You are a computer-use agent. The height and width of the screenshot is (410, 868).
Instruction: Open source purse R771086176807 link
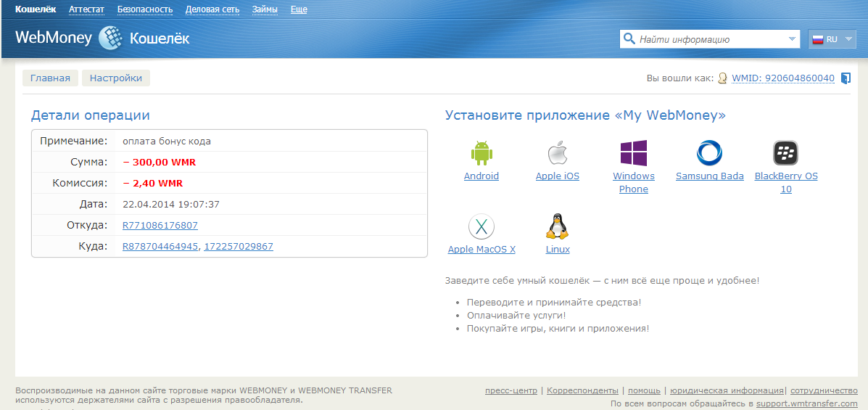tap(160, 226)
